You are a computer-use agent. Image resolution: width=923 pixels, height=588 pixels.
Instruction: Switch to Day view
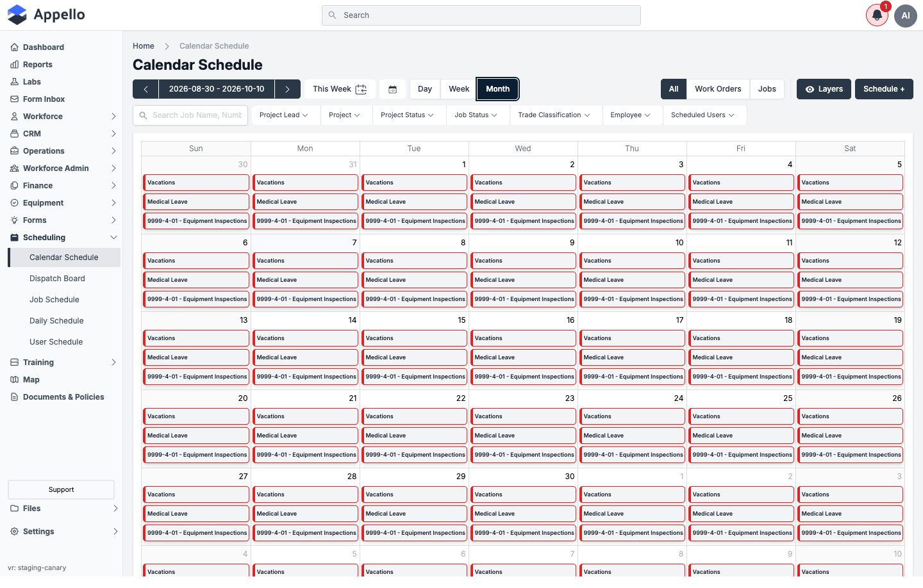pyautogui.click(x=425, y=89)
